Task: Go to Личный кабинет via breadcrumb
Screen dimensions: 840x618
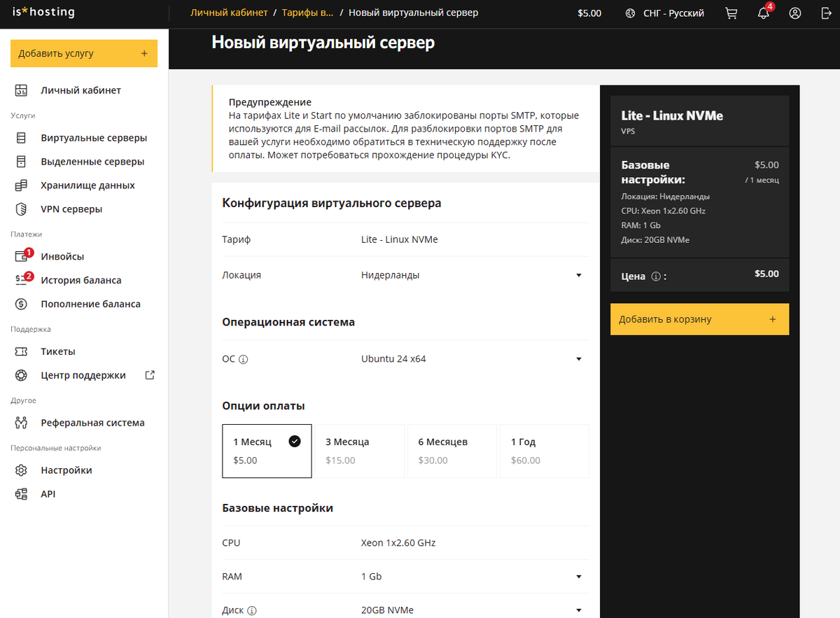Action: [x=229, y=12]
